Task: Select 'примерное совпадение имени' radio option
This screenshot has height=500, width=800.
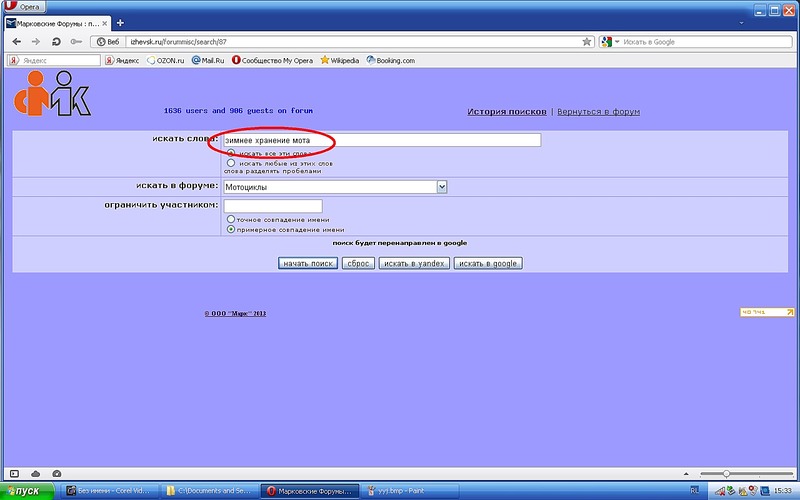Action: (x=232, y=229)
